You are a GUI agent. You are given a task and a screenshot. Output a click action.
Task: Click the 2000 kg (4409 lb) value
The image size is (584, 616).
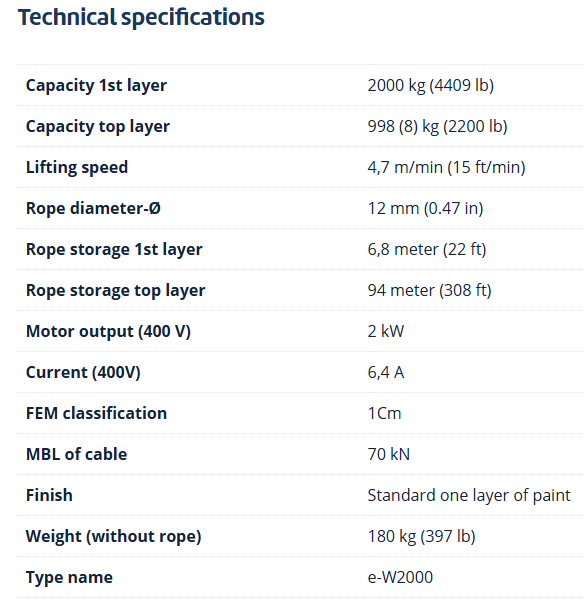click(430, 86)
